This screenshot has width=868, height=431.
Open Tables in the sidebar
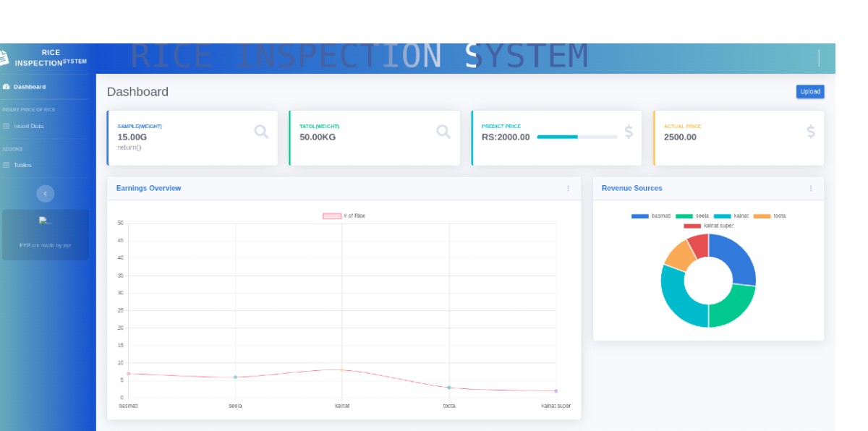(22, 165)
